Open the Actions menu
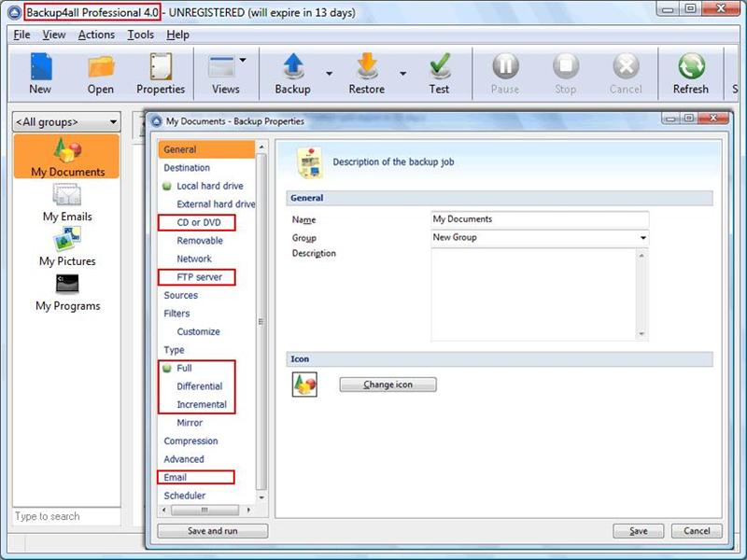The image size is (747, 560). click(97, 35)
